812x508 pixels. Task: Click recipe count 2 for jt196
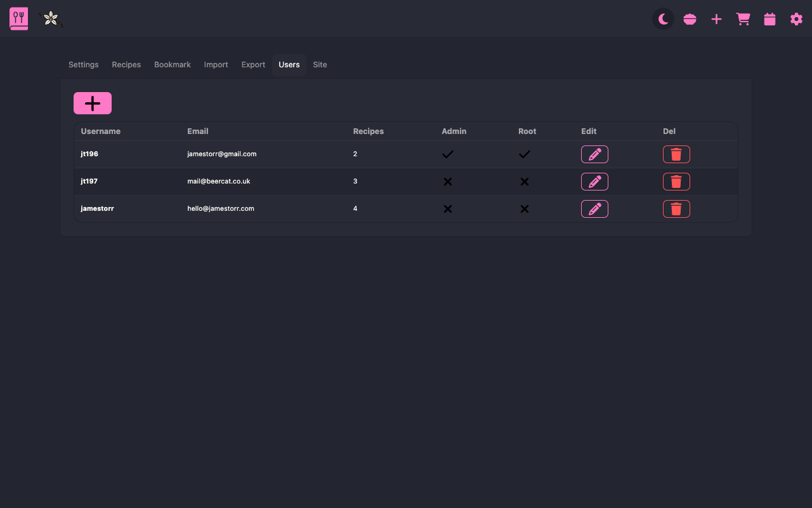pos(355,154)
